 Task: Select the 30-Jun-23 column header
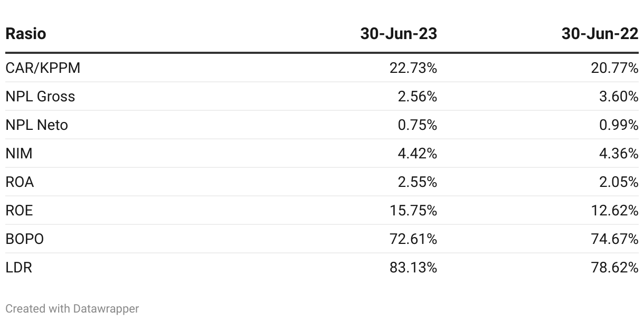399,34
